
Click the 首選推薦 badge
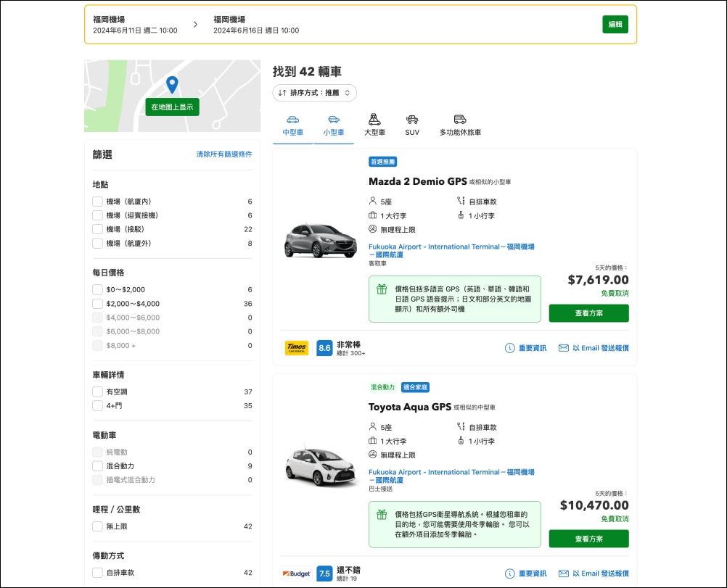point(383,162)
